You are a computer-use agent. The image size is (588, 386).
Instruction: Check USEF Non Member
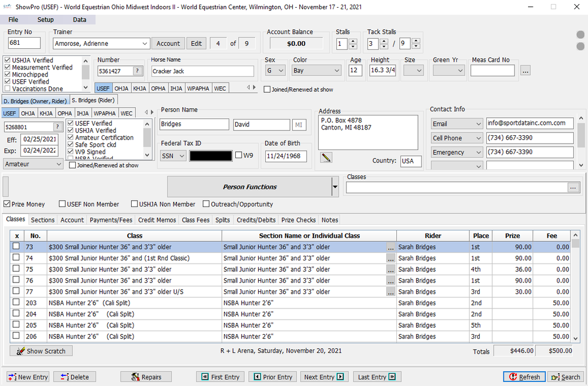coord(62,204)
